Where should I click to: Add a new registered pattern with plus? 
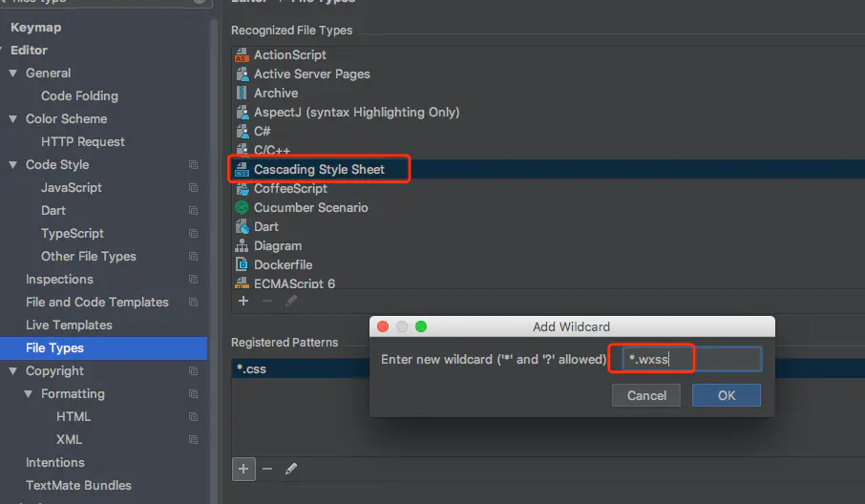243,469
